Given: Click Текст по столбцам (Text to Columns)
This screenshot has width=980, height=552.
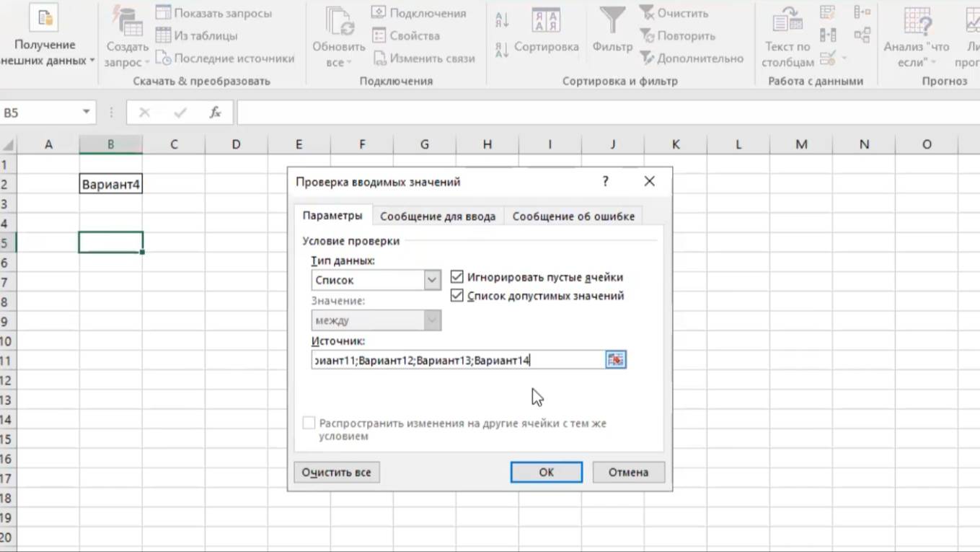Looking at the screenshot, I should click(x=787, y=38).
